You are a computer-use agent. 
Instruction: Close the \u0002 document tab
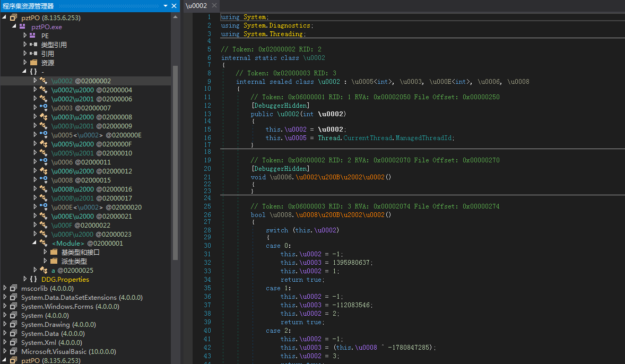pos(214,6)
